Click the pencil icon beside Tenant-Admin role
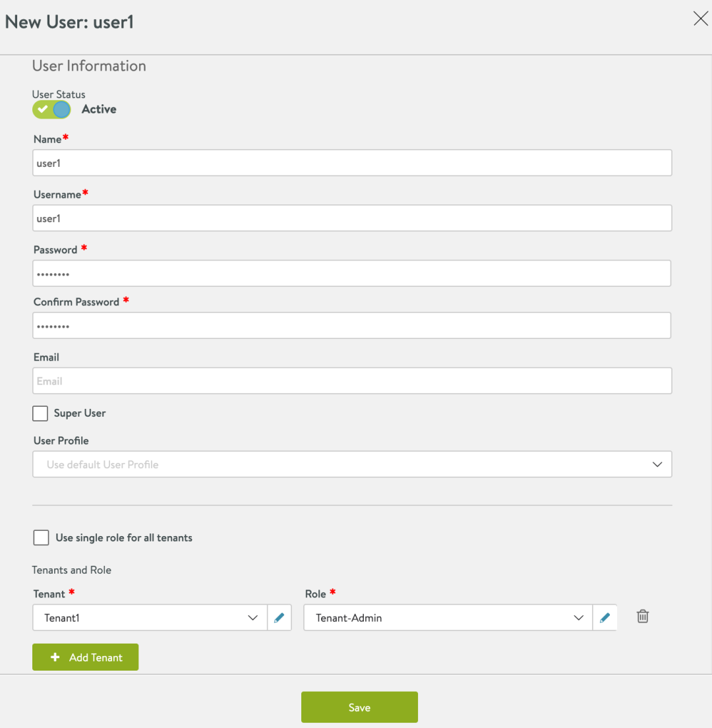 pos(605,617)
